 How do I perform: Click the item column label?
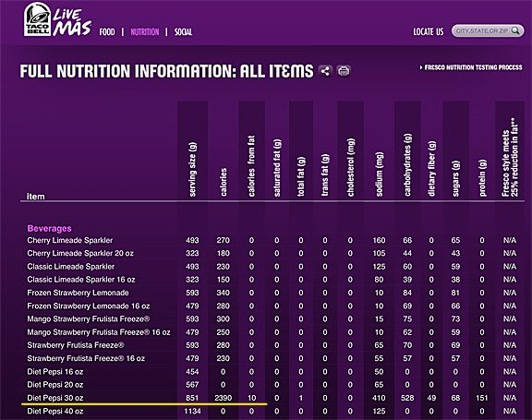[x=36, y=197]
